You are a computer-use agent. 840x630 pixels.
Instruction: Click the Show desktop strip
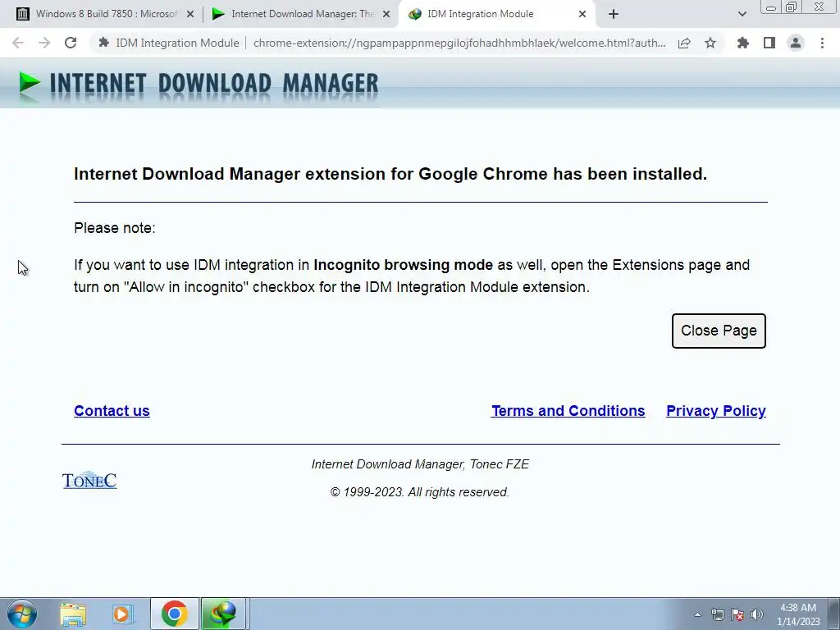(x=834, y=614)
